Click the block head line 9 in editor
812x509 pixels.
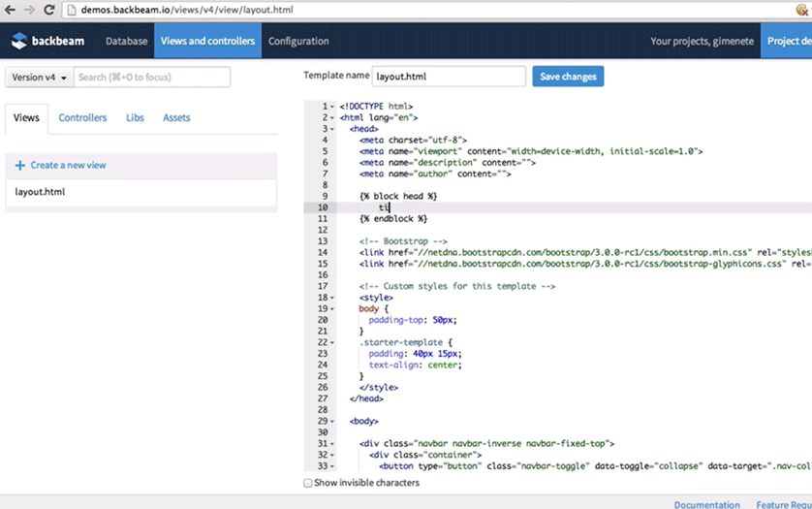coord(398,197)
